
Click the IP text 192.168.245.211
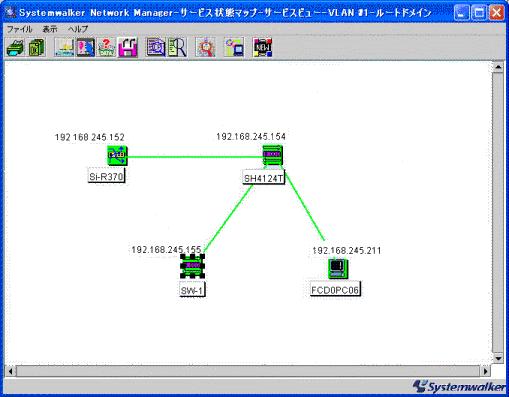[x=347, y=251]
